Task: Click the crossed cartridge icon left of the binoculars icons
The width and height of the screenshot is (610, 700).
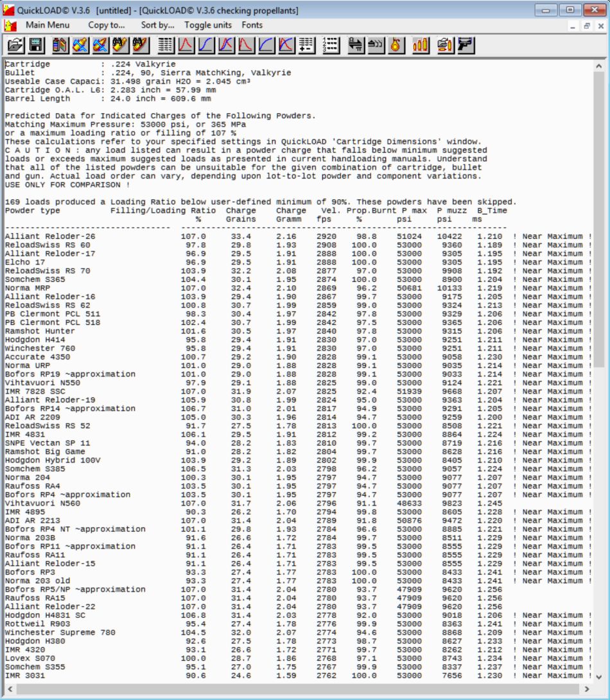Action: [100, 45]
